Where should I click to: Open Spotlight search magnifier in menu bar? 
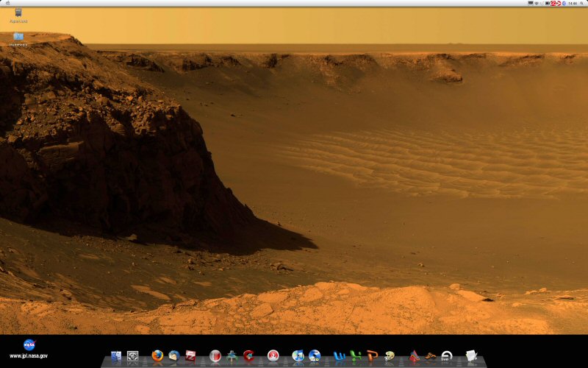pos(582,3)
